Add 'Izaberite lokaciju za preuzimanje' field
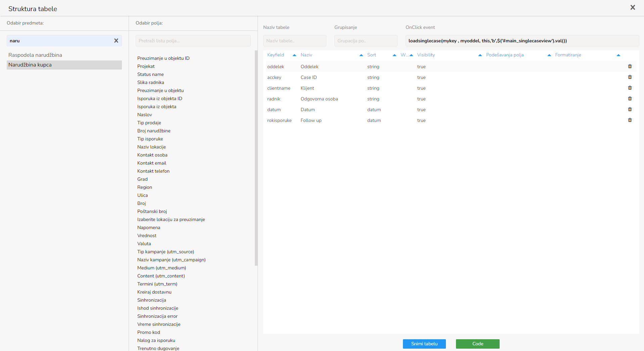Screen dimensions: 644x351 171,220
